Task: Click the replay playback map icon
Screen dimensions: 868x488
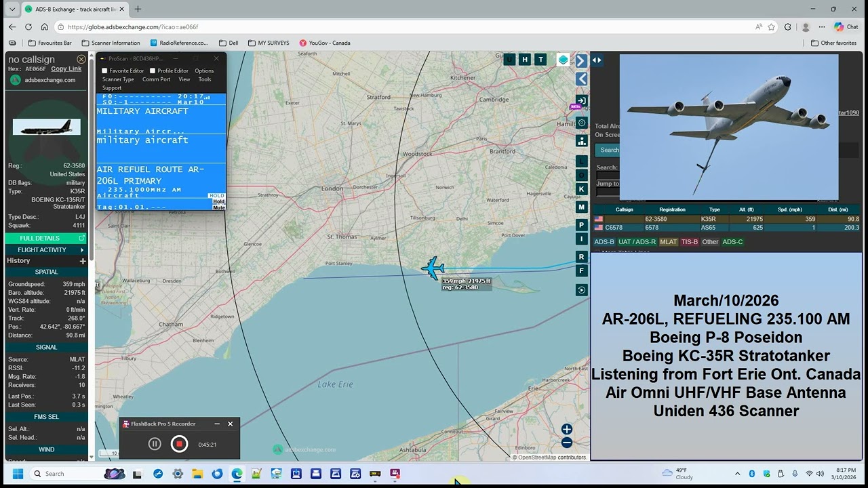Action: click(x=581, y=290)
